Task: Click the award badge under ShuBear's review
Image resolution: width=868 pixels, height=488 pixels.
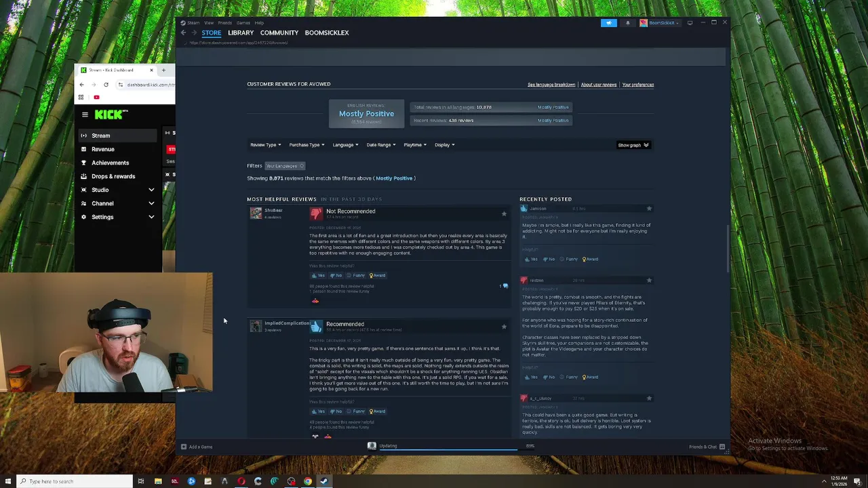Action: click(315, 301)
